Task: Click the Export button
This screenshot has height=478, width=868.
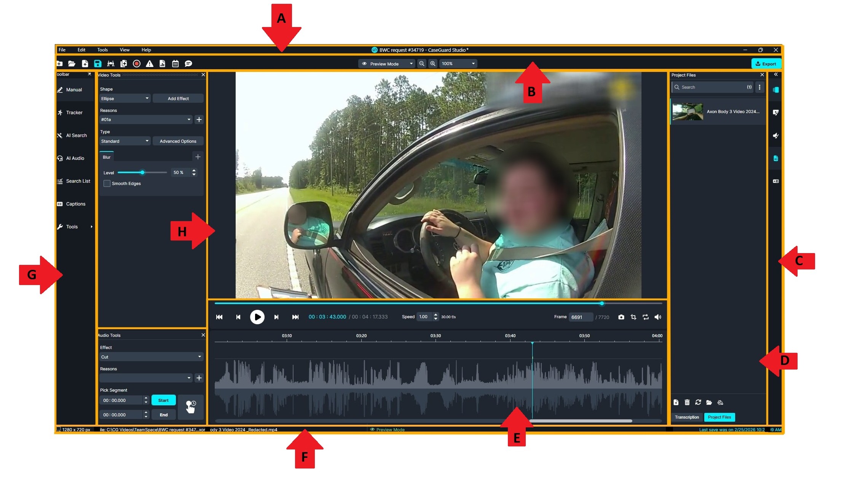Action: coord(766,64)
